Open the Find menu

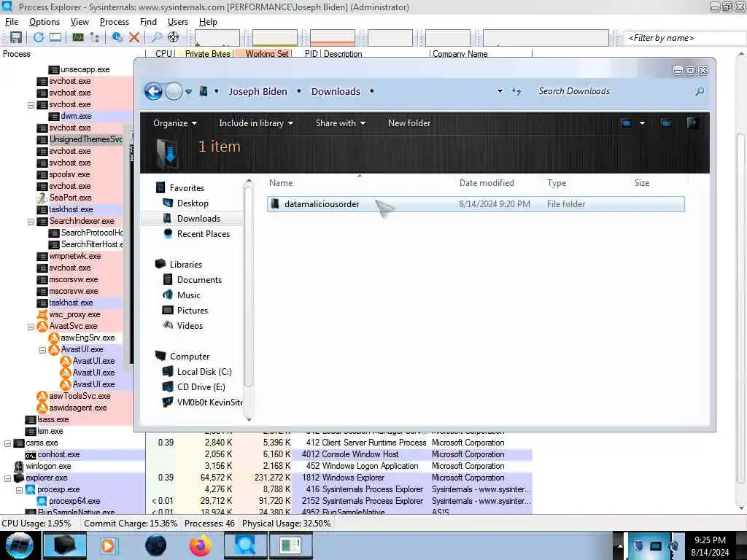point(148,22)
